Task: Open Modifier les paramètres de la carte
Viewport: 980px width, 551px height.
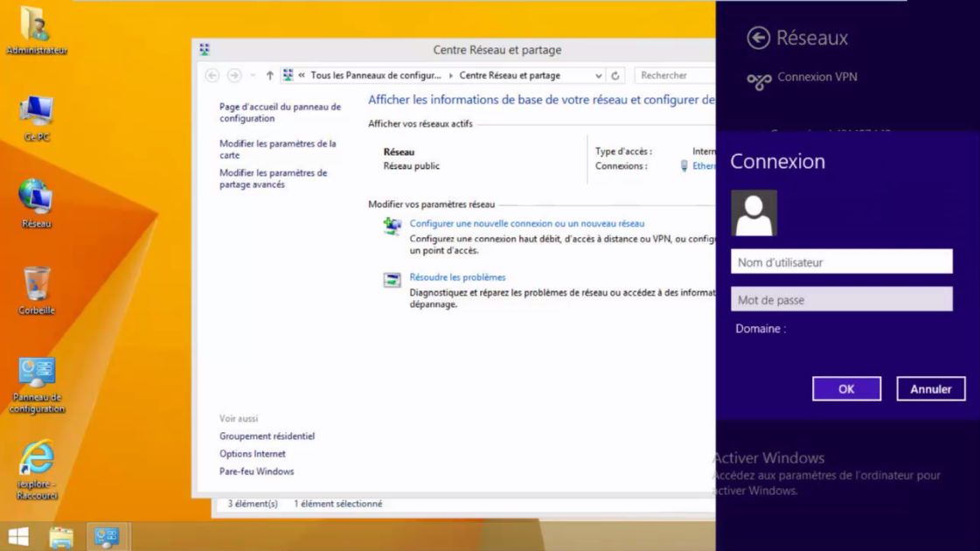Action: coord(277,149)
